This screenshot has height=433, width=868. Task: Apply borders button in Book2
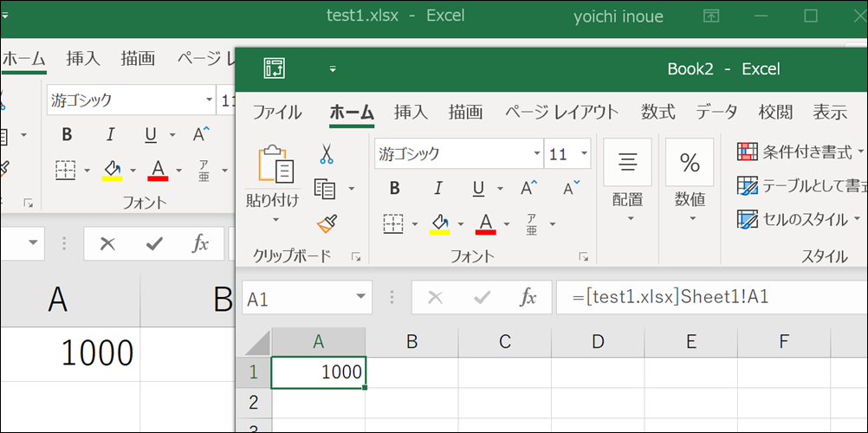click(x=393, y=223)
